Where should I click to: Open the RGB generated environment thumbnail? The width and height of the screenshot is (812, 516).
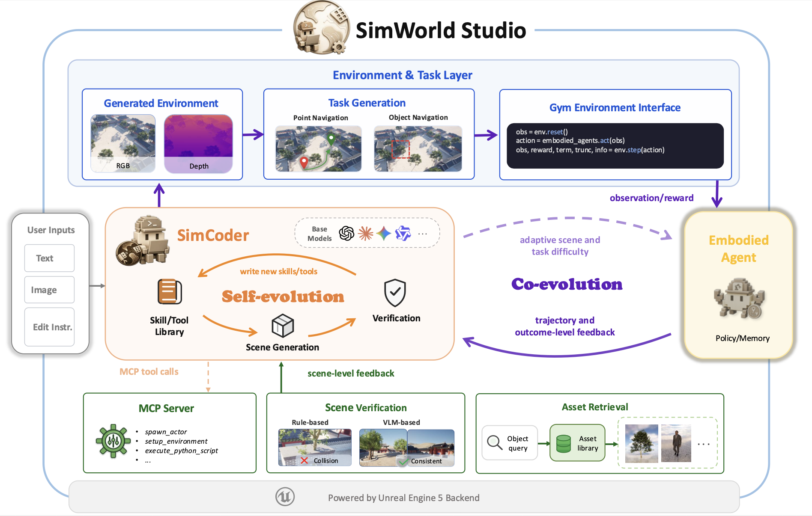click(x=123, y=143)
